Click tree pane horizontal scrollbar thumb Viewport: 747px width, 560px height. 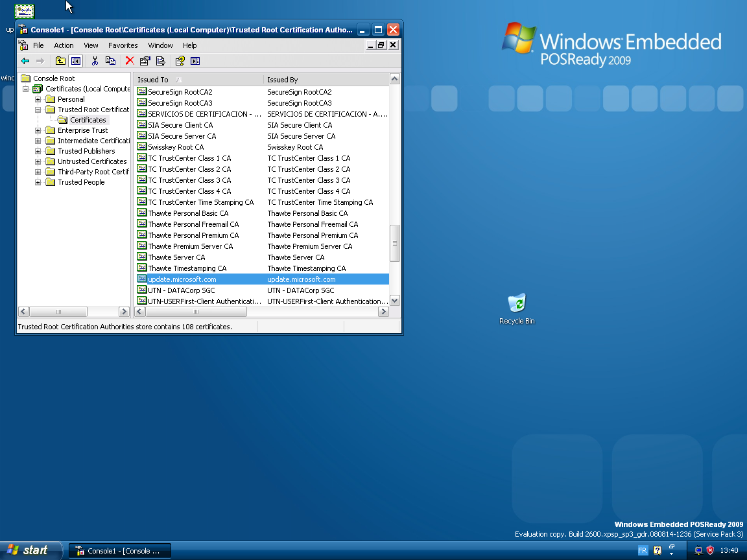point(58,312)
